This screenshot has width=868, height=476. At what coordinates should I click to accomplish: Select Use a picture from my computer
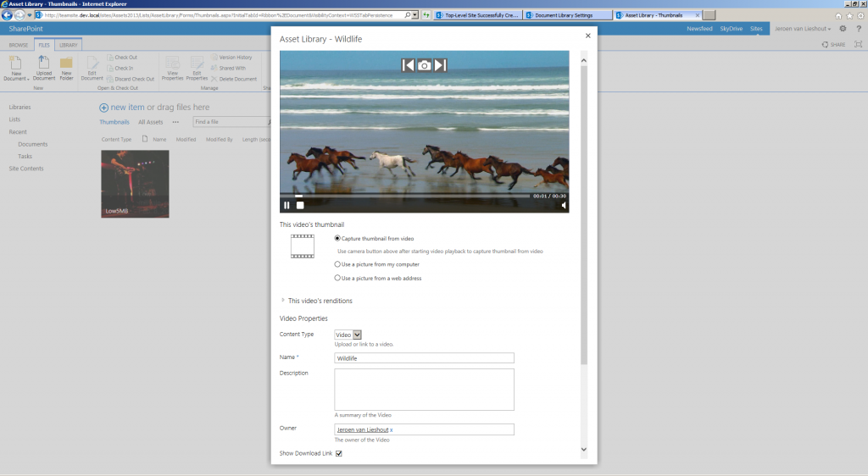[x=337, y=264]
